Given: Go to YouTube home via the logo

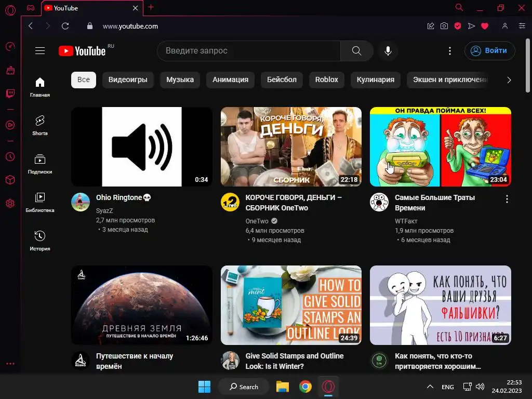Looking at the screenshot, I should 83,51.
